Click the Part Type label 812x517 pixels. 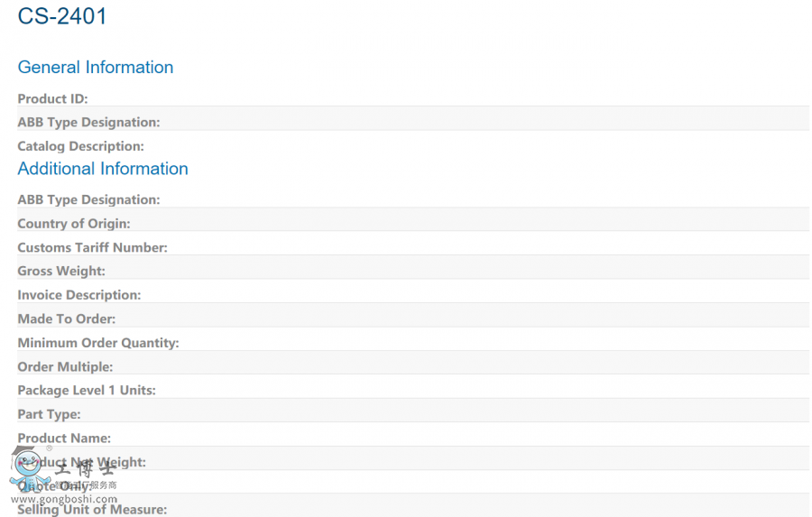point(49,414)
